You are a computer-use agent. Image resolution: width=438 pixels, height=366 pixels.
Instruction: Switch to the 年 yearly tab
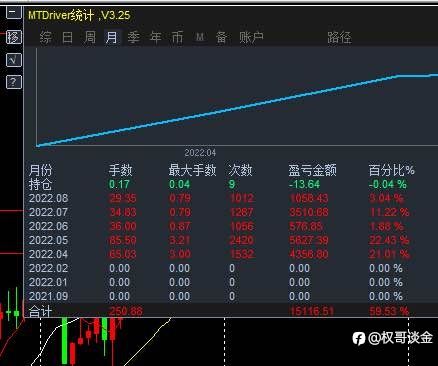(x=156, y=37)
